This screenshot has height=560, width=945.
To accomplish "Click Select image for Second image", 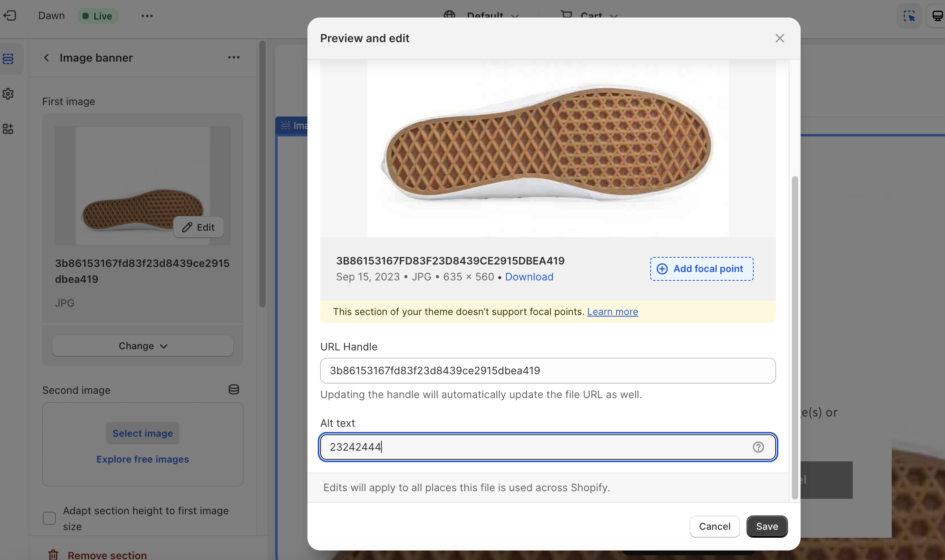I will pyautogui.click(x=142, y=433).
